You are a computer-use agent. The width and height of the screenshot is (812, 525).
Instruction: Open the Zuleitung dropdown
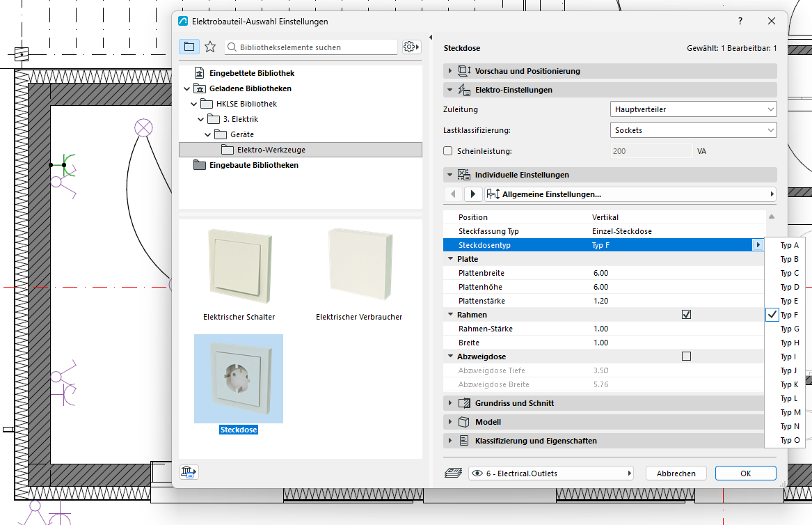click(694, 109)
